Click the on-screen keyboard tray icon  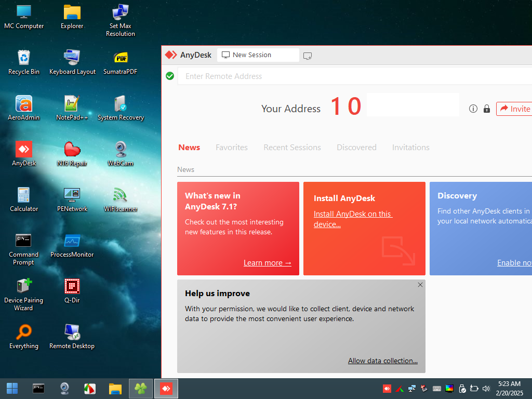[437, 389]
